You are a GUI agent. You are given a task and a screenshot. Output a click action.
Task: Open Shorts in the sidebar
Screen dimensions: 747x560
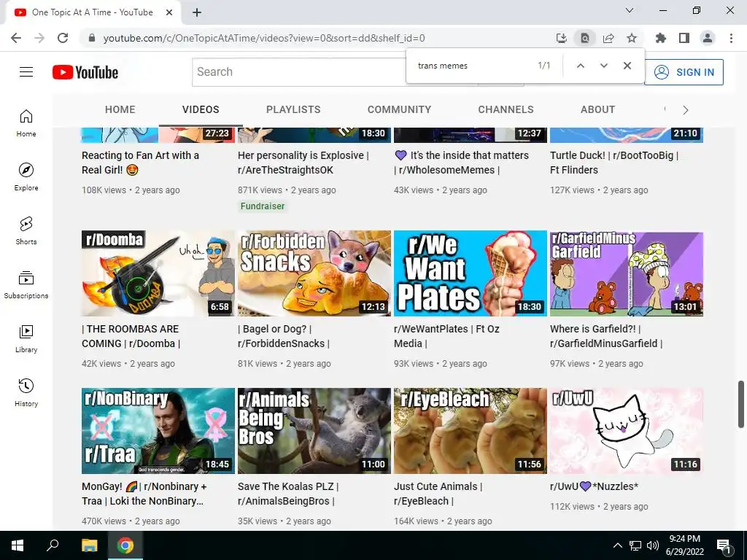(x=26, y=231)
